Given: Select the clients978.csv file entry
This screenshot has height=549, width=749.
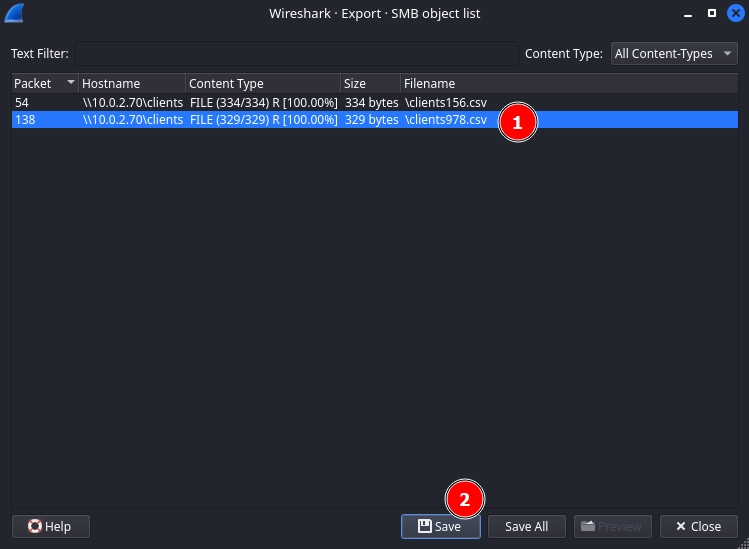Looking at the screenshot, I should pyautogui.click(x=445, y=120).
